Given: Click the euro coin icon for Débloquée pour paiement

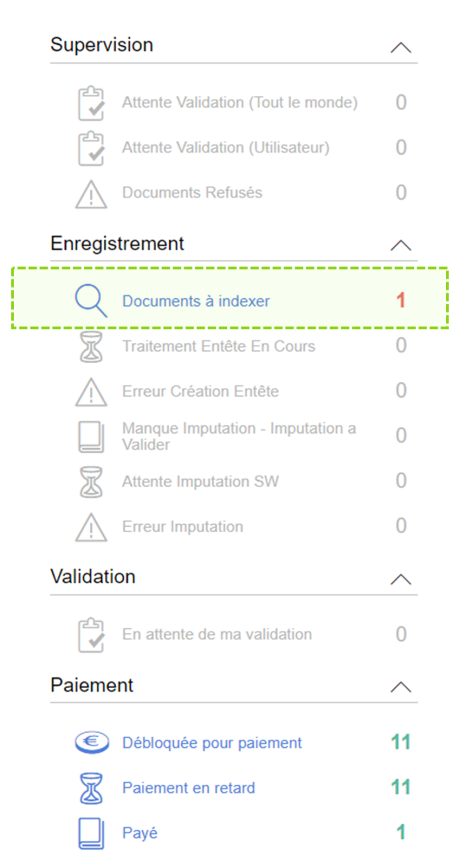Looking at the screenshot, I should 92,742.
